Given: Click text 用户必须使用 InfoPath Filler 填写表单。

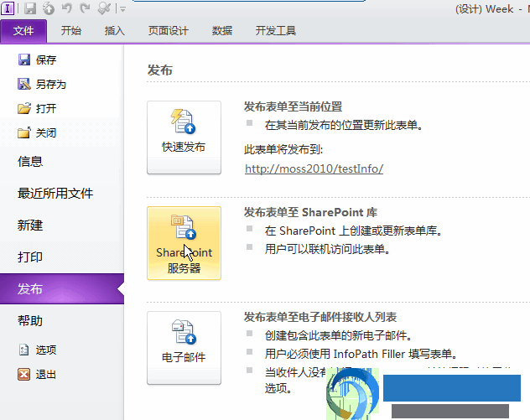Looking at the screenshot, I should click(x=361, y=354).
